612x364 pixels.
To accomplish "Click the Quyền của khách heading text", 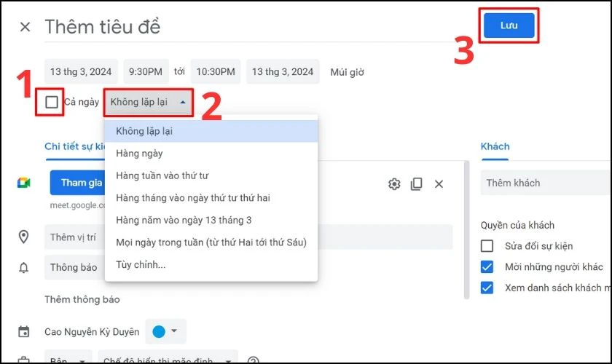I will point(517,225).
